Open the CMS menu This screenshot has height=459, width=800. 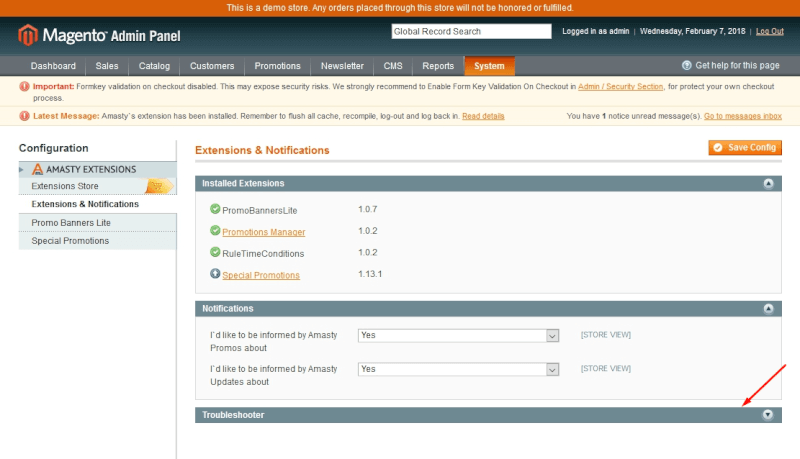tap(393, 66)
